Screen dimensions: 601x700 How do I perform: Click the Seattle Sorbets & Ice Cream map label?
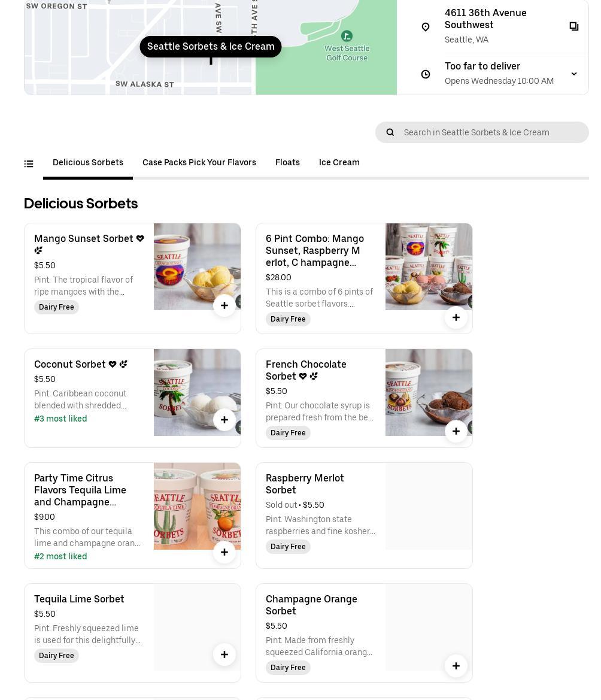pyautogui.click(x=211, y=47)
